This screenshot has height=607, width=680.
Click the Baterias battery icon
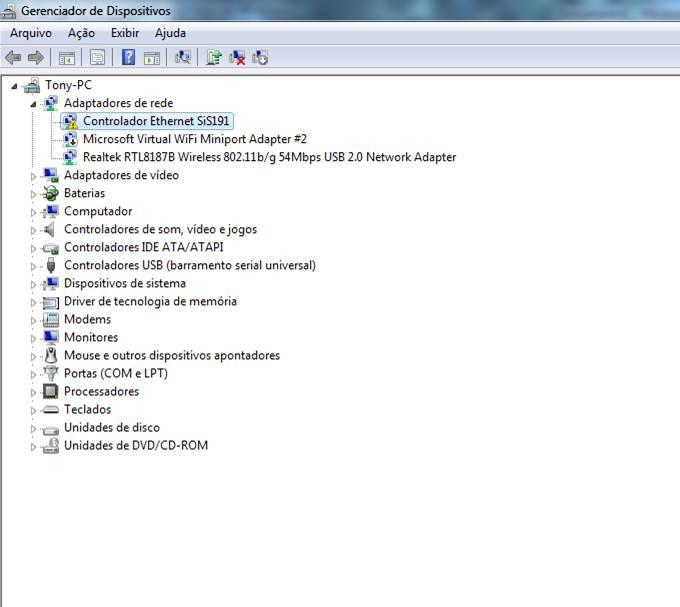pyautogui.click(x=51, y=193)
